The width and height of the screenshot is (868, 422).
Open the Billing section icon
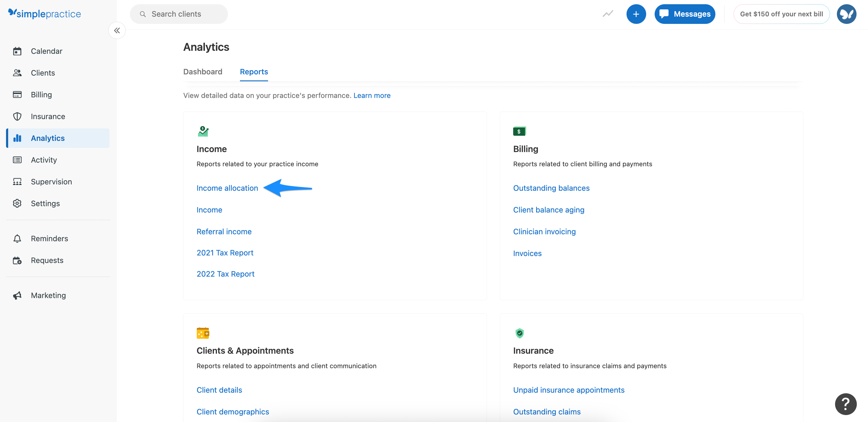[41, 94]
